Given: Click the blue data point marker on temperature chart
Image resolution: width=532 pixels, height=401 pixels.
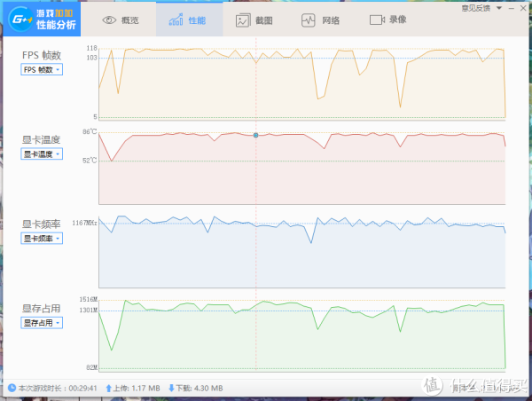Looking at the screenshot, I should click(x=256, y=135).
